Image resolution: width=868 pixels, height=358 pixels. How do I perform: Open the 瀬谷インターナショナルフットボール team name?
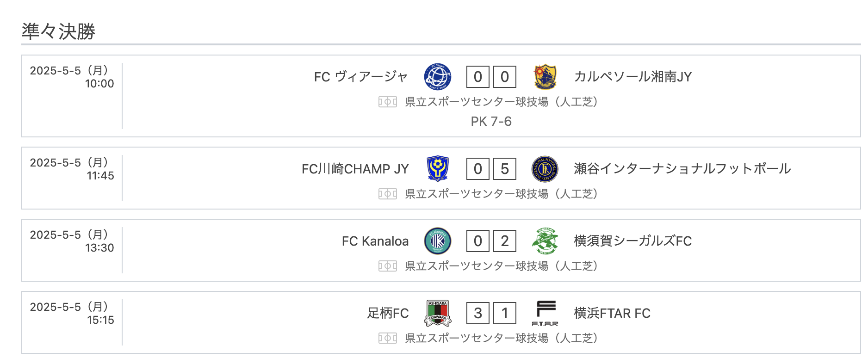(x=682, y=169)
